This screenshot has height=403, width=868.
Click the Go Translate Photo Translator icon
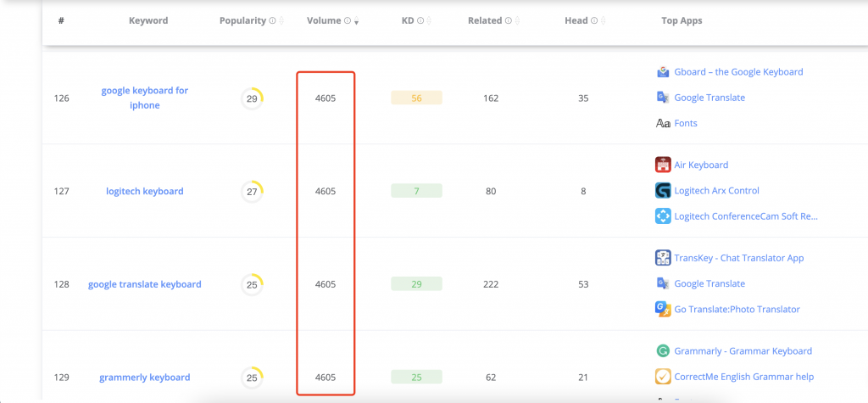[663, 309]
